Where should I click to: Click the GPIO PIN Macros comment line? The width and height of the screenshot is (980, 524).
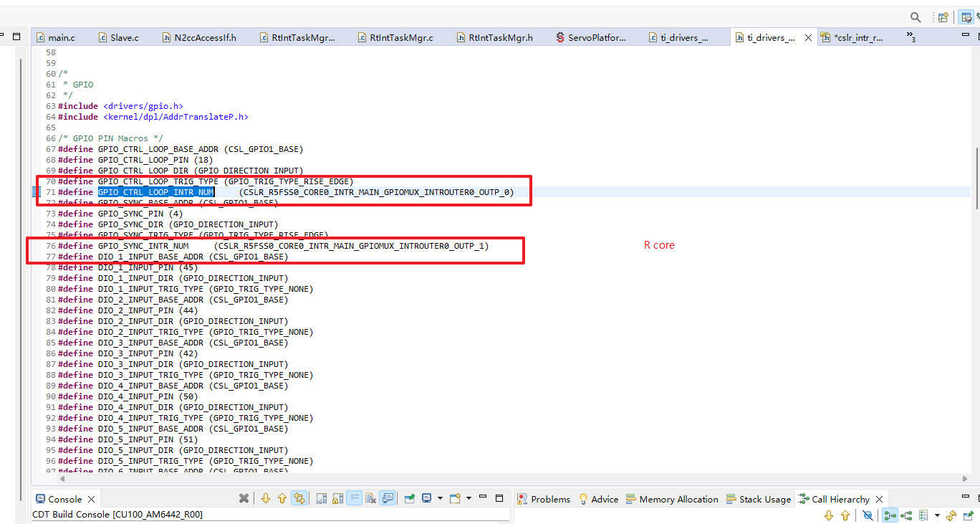[110, 138]
